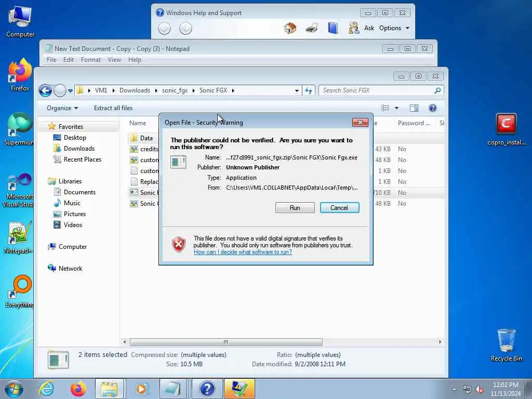Open the Options dropdown in Help and Support
This screenshot has width=532, height=399.
click(x=394, y=28)
